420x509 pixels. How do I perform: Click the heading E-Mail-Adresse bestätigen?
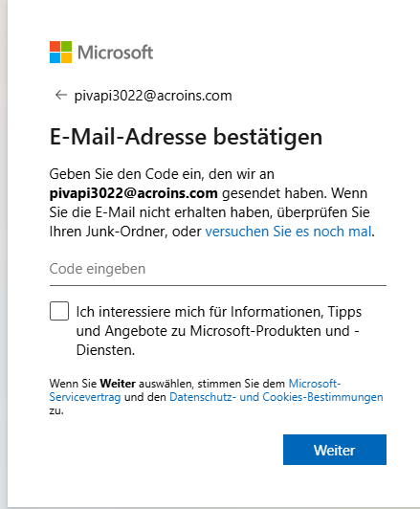pyautogui.click(x=186, y=137)
